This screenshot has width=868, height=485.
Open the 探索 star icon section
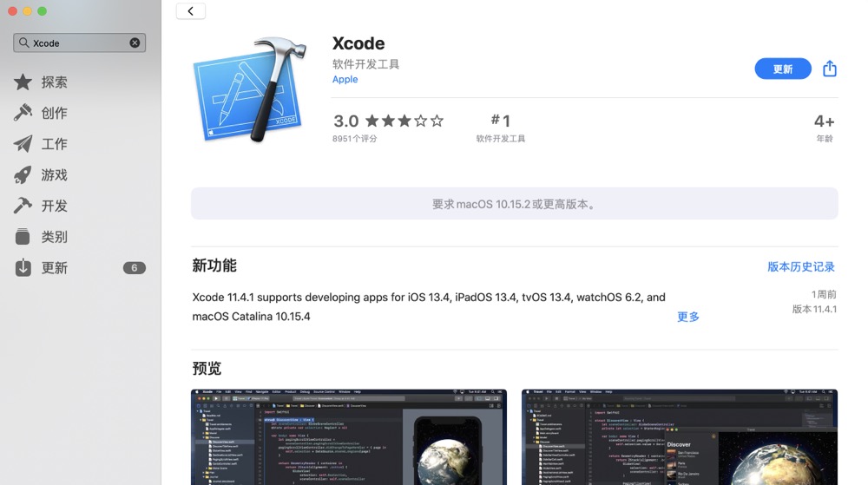pyautogui.click(x=23, y=82)
